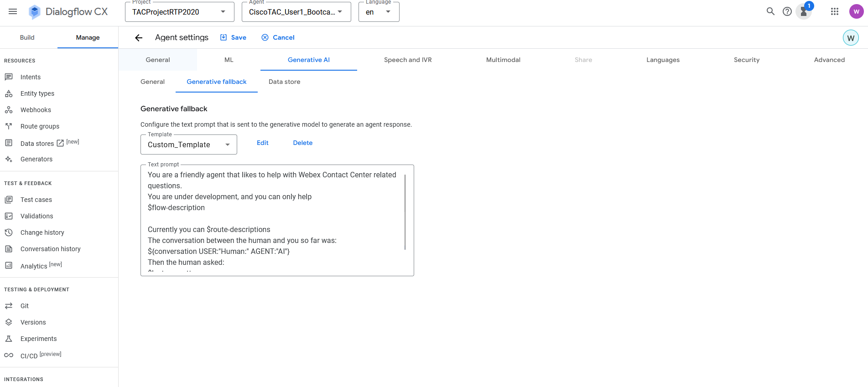The image size is (868, 387).
Task: Open the Security tab
Action: click(747, 60)
